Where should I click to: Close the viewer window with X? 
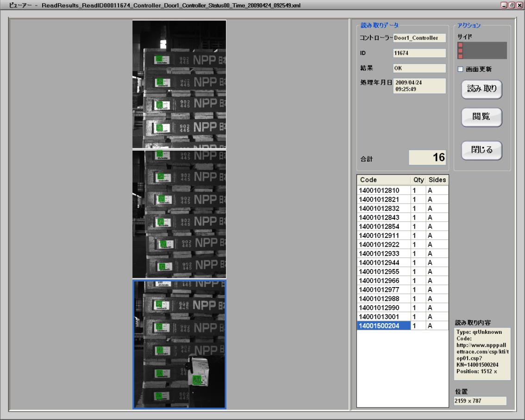pos(519,5)
